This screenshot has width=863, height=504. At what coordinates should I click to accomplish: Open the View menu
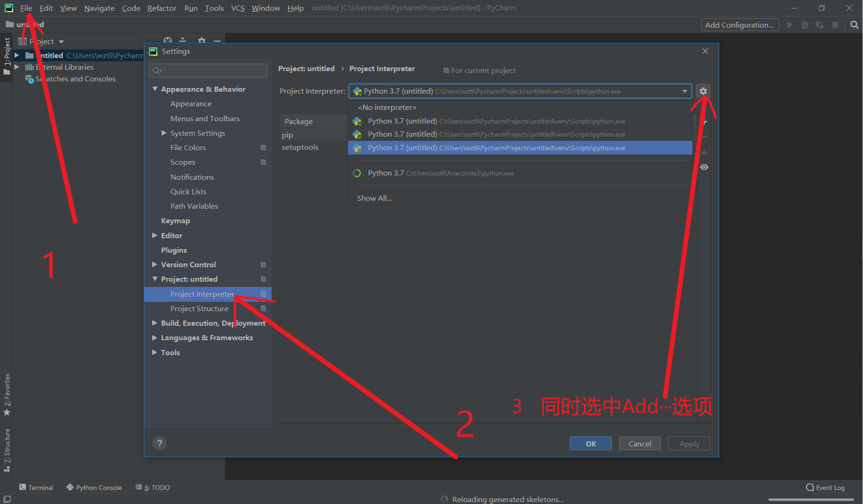pos(68,8)
